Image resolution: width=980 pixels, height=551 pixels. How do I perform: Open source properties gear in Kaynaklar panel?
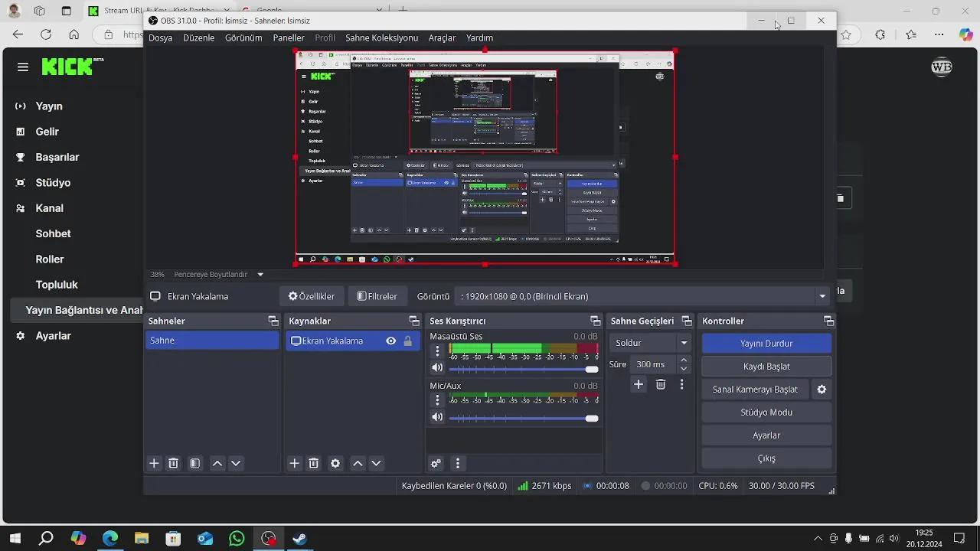click(335, 463)
